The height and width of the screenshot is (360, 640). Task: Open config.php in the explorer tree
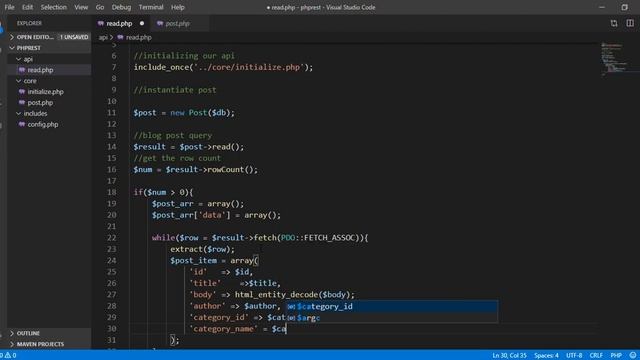[x=49, y=124]
